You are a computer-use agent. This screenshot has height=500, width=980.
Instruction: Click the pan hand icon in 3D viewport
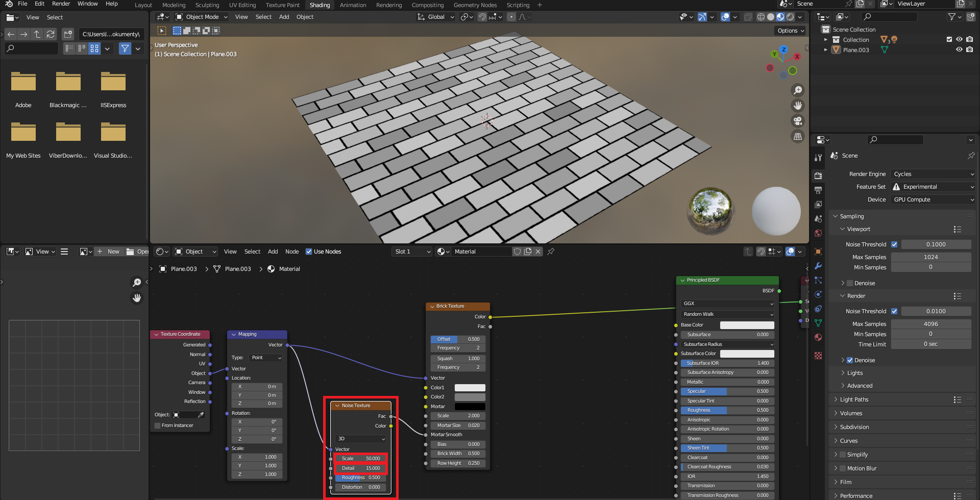(x=797, y=106)
